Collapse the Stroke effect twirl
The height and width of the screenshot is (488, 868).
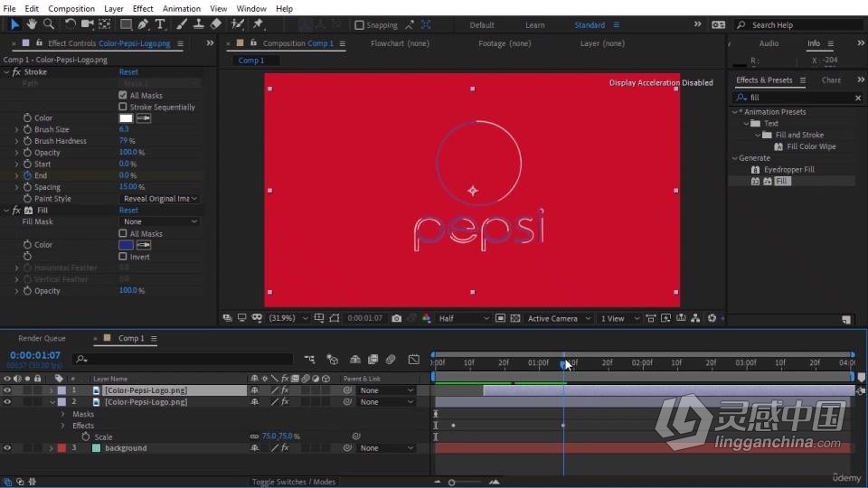6,72
